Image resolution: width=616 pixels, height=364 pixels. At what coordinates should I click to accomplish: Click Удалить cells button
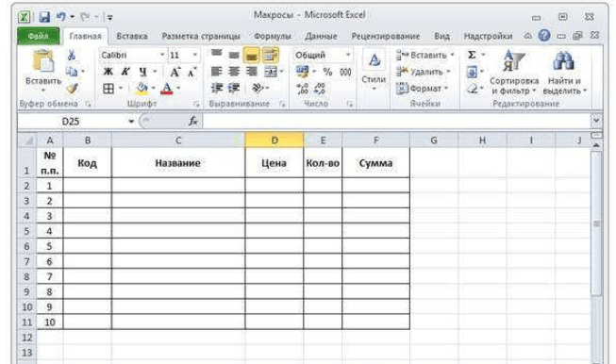pyautogui.click(x=424, y=72)
